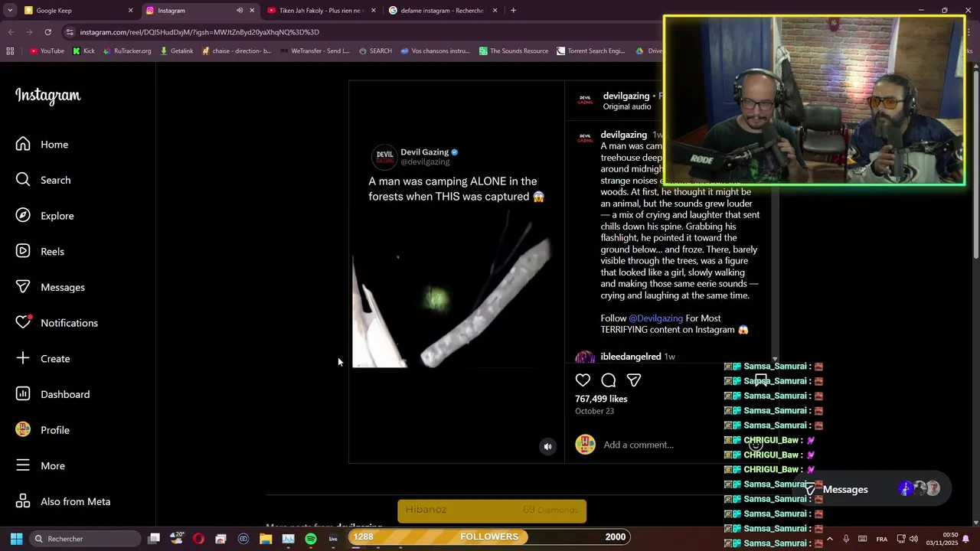Open a new browser tab
Image resolution: width=980 pixels, height=551 pixels.
pyautogui.click(x=513, y=11)
